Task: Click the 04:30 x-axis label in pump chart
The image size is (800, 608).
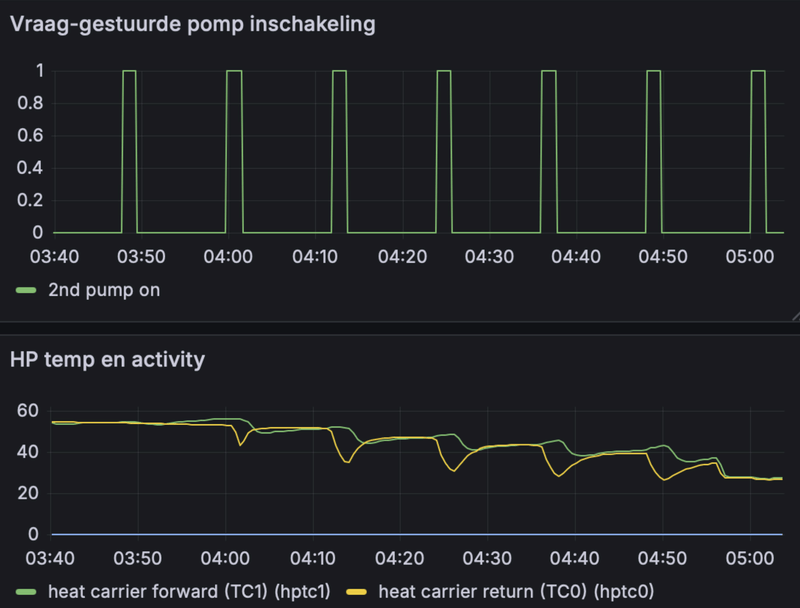Action: [489, 257]
